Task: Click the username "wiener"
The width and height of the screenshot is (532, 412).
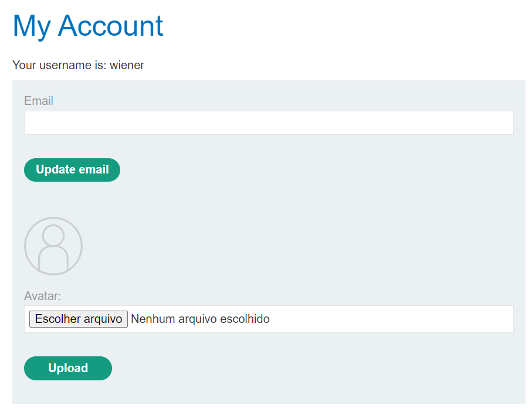Action: [x=127, y=65]
